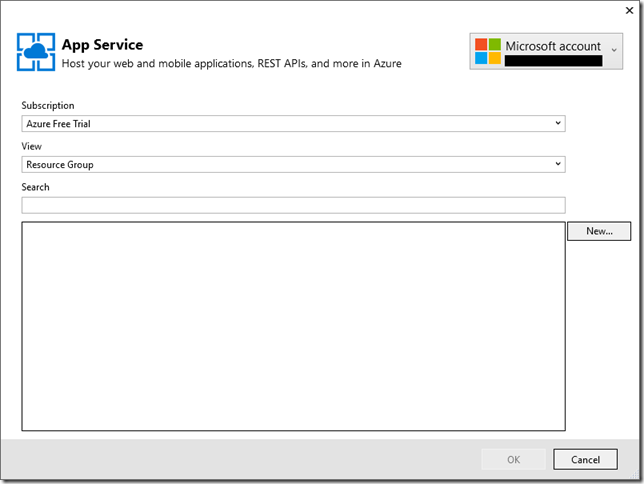
Task: Click the View label
Action: tap(31, 146)
